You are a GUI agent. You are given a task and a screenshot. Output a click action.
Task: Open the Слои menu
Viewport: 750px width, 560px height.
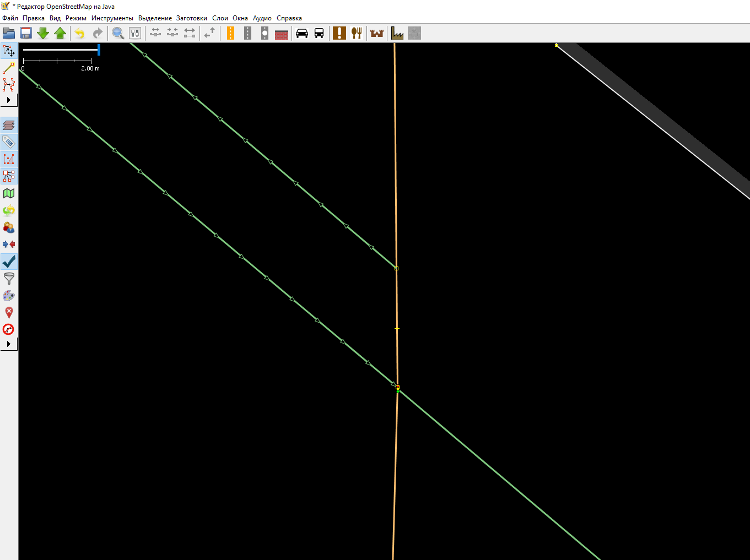pos(220,18)
